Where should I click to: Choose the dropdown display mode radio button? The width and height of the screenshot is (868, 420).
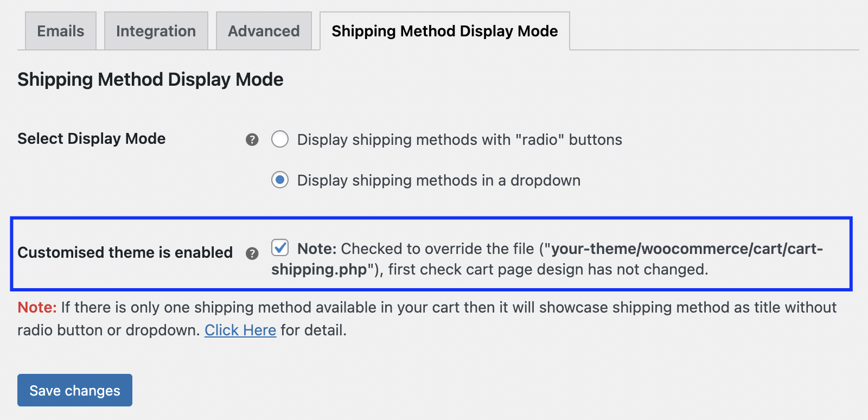280,180
